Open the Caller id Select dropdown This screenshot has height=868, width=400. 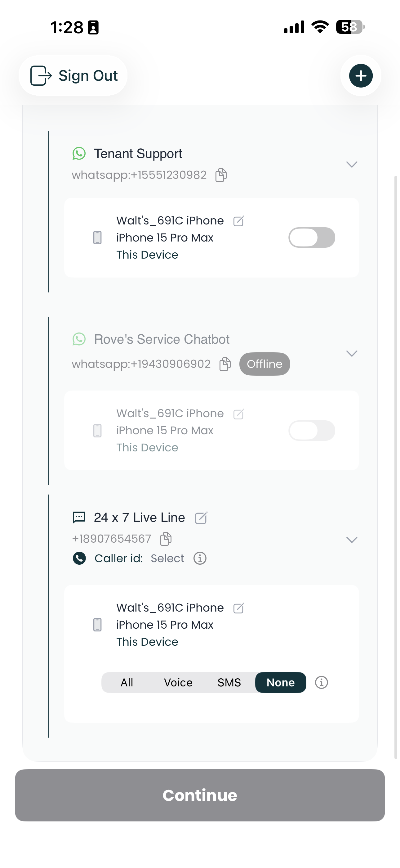167,558
